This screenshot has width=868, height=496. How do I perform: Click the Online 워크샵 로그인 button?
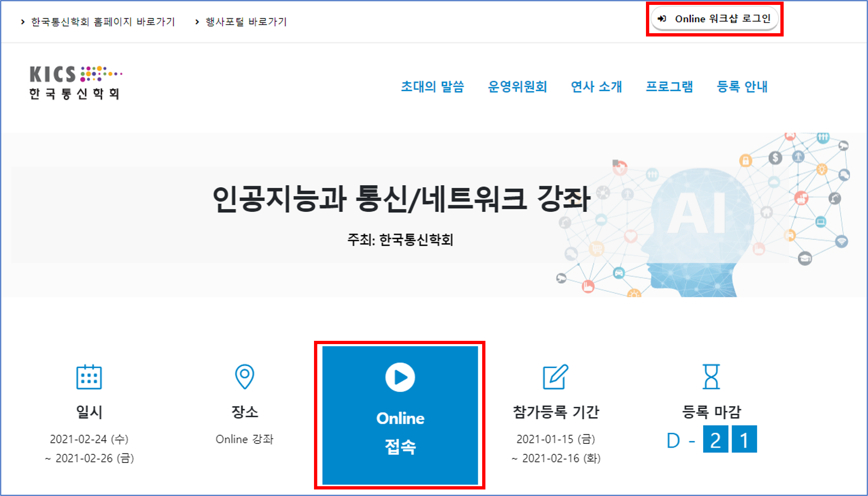click(x=715, y=19)
